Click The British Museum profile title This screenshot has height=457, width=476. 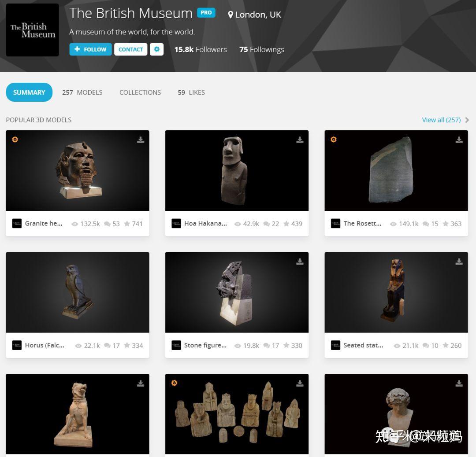pos(131,13)
